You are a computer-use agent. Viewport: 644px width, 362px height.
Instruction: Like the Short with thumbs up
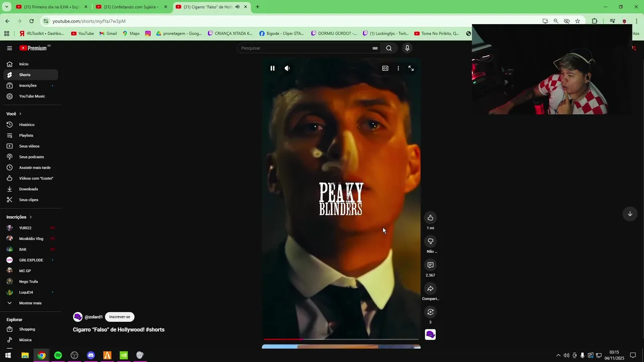tap(430, 218)
